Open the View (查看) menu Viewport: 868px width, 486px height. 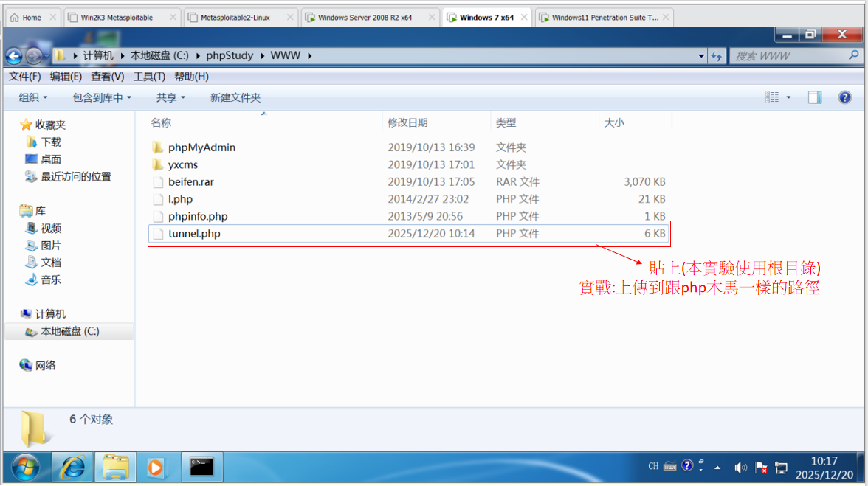tap(108, 76)
